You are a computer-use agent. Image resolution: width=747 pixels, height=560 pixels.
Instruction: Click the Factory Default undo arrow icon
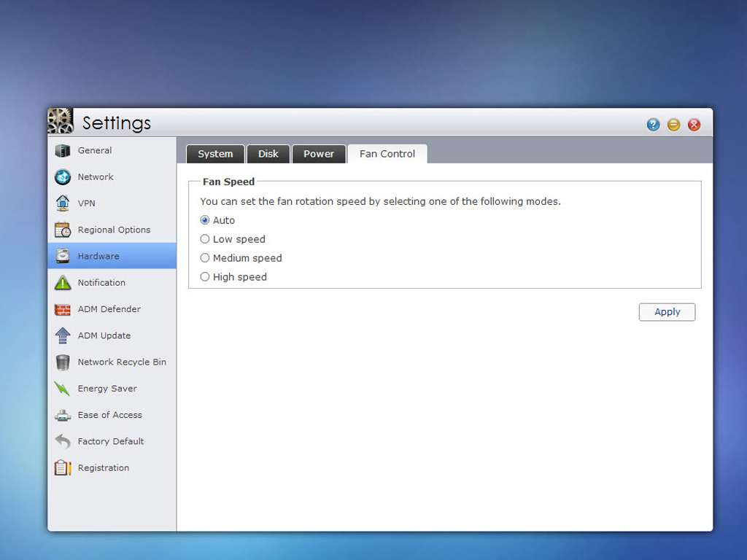point(63,441)
